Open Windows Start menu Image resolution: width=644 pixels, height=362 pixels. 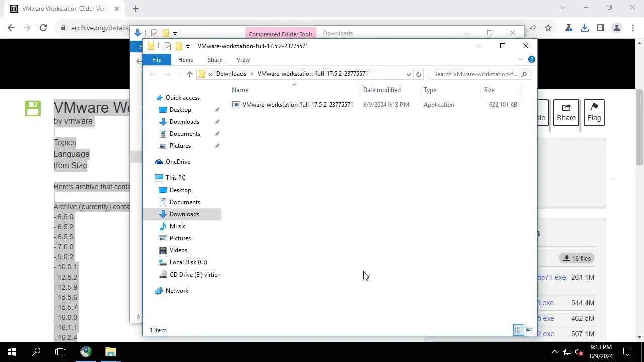click(x=12, y=352)
